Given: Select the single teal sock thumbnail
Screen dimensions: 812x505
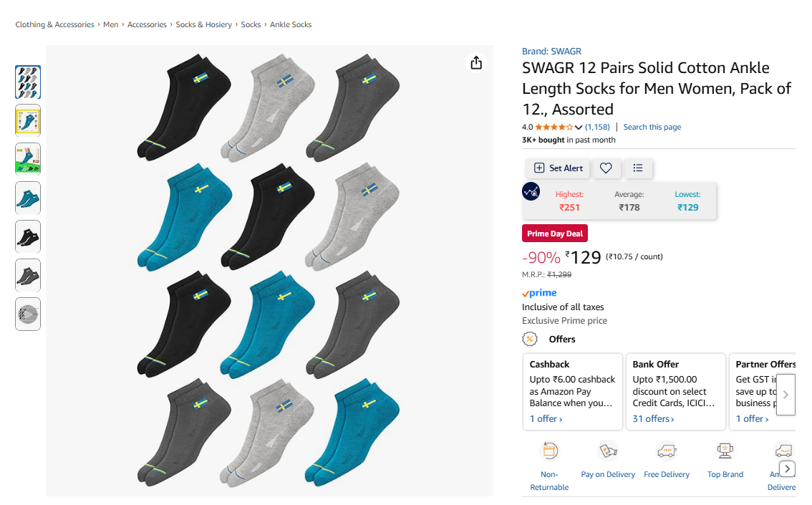Looking at the screenshot, I should tap(28, 198).
